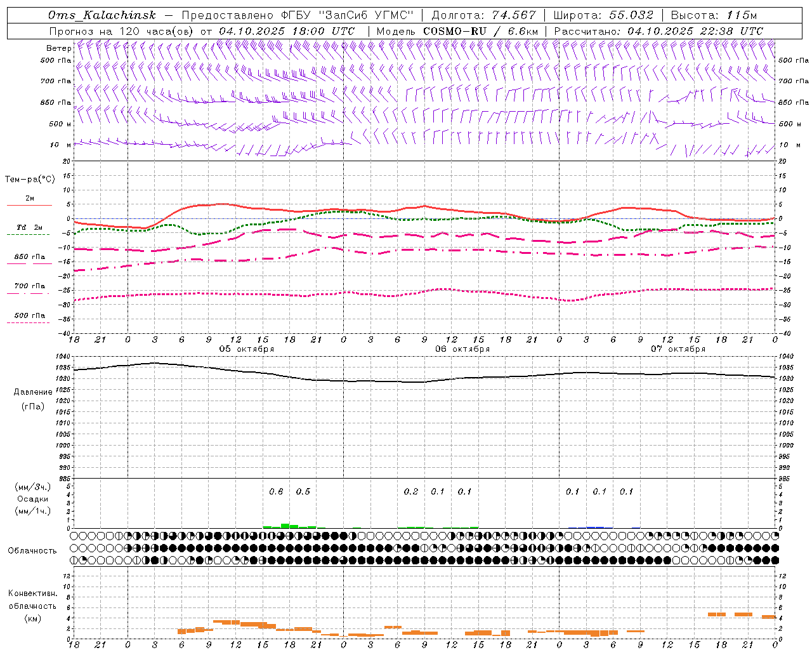Image resolution: width=812 pixels, height=650 pixels.
Task: Click the Широта: 55.032 value
Action: [603, 15]
